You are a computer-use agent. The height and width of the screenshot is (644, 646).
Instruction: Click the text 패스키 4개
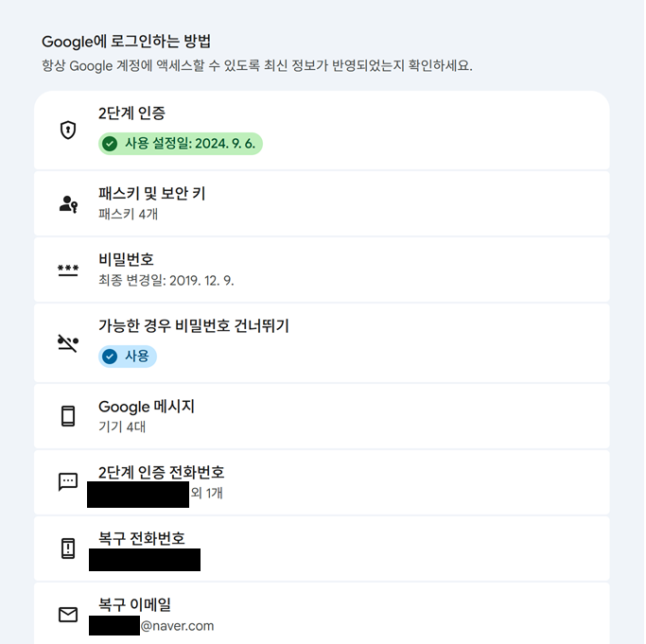(128, 215)
